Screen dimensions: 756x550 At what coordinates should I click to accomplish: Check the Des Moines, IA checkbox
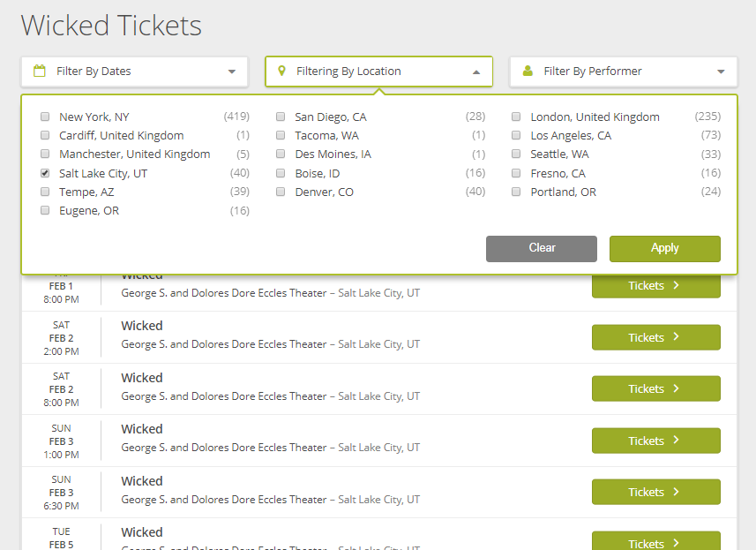point(281,154)
